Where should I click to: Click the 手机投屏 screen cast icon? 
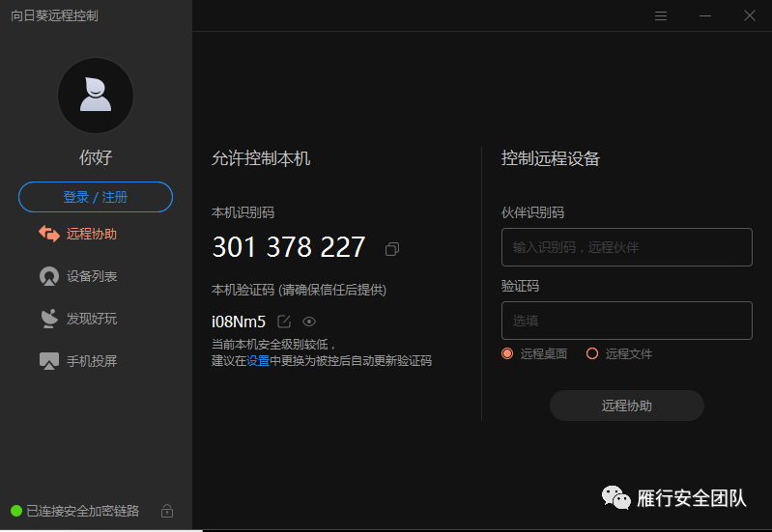point(49,361)
